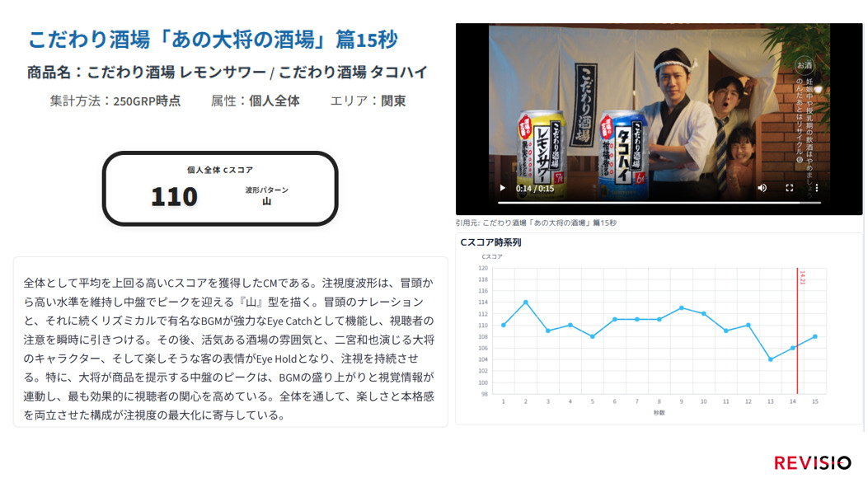Click the product name line 商品名
The image size is (868, 483).
tap(227, 72)
